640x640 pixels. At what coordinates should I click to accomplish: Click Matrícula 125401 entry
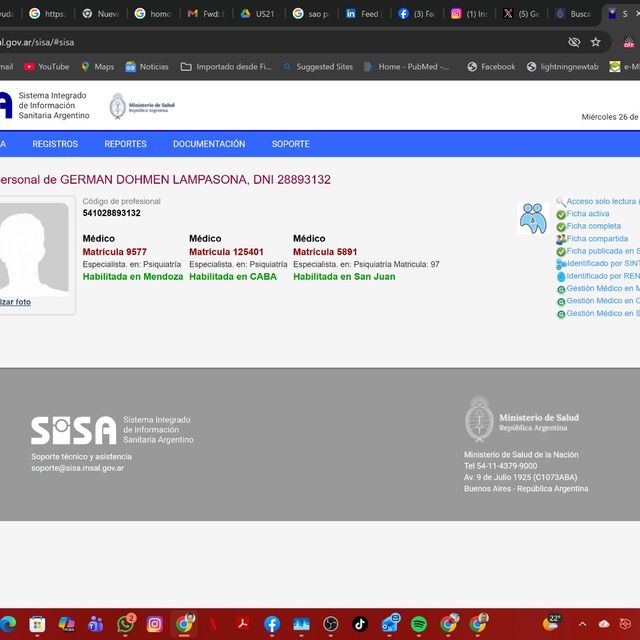(x=226, y=252)
